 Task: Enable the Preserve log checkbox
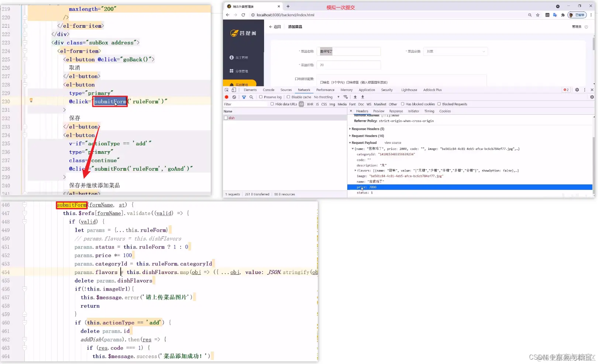click(261, 97)
